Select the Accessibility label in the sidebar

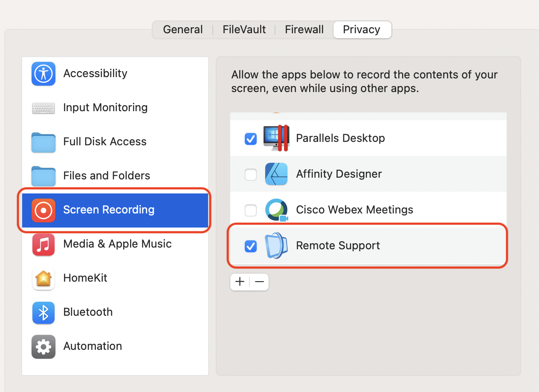[x=95, y=73]
